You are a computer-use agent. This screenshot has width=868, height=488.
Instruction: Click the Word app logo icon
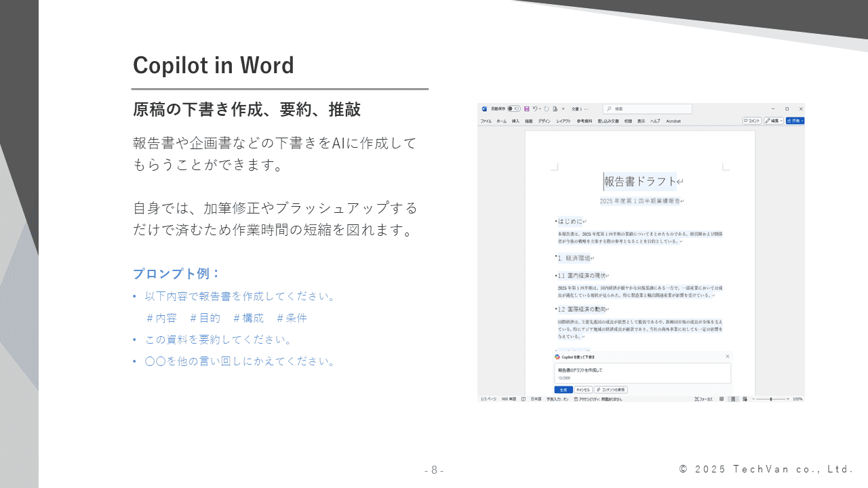point(484,108)
